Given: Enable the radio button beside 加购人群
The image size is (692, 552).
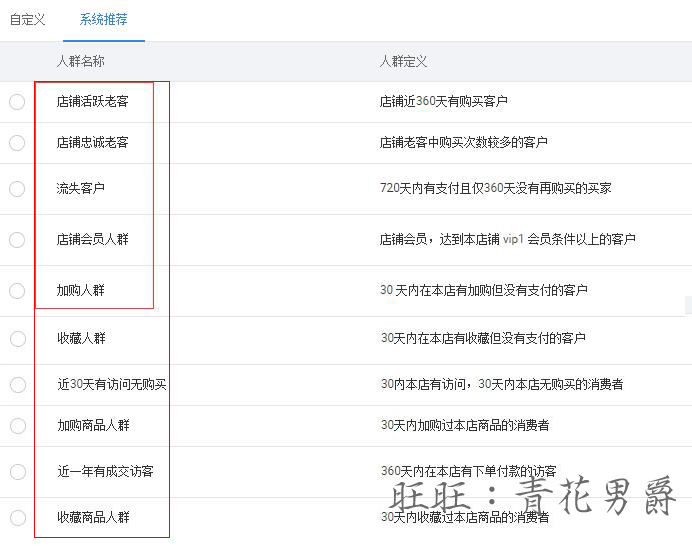Looking at the screenshot, I should 17,291.
